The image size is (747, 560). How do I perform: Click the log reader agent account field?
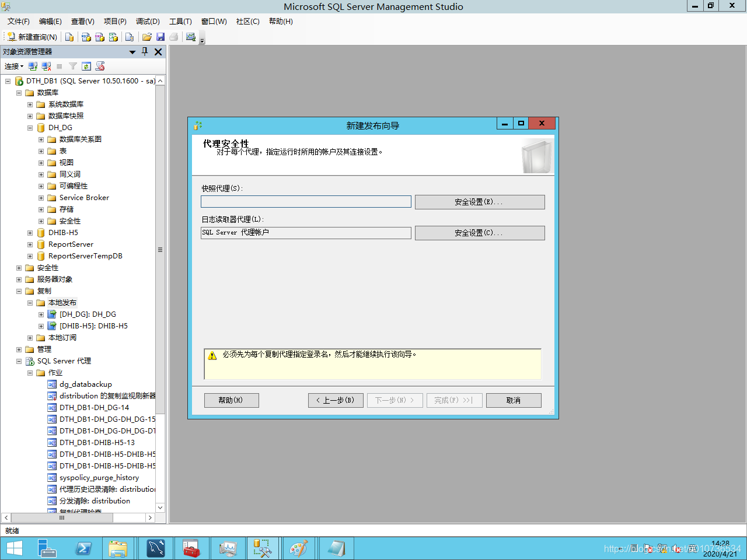[x=306, y=232]
